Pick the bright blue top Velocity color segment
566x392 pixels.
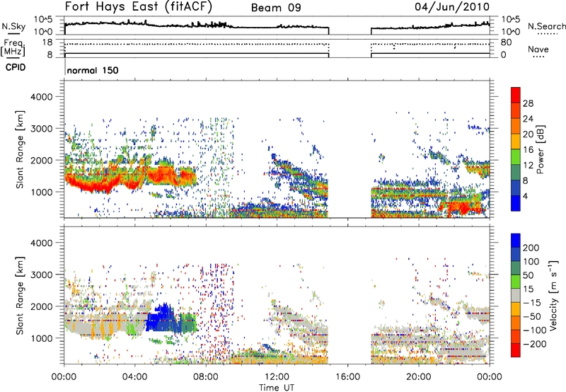tap(516, 241)
